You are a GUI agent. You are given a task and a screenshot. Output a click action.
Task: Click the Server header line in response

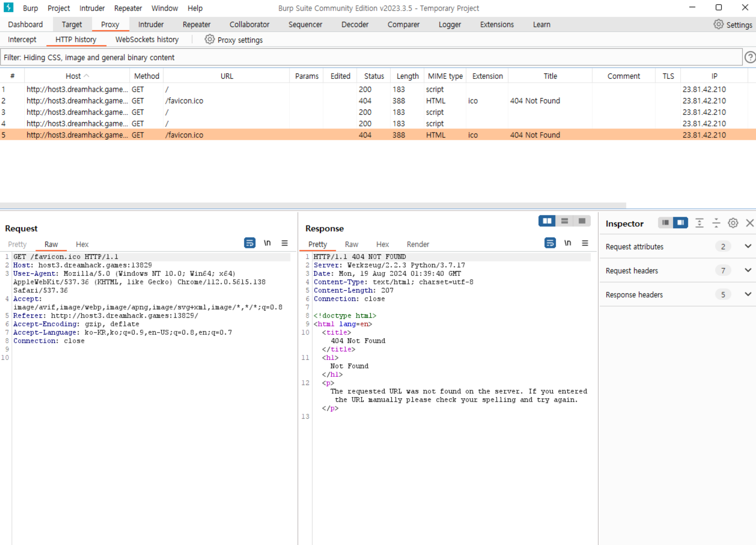389,265
